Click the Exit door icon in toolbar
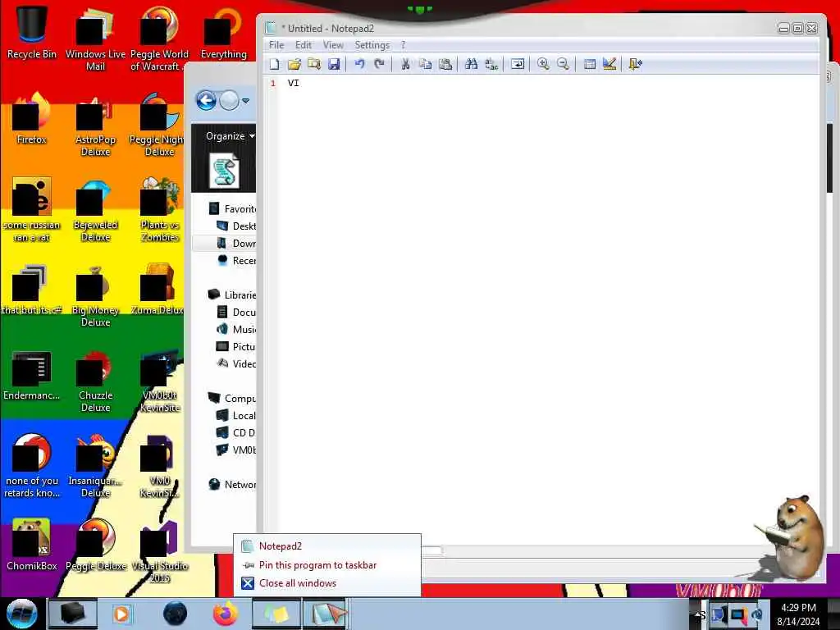 (636, 64)
